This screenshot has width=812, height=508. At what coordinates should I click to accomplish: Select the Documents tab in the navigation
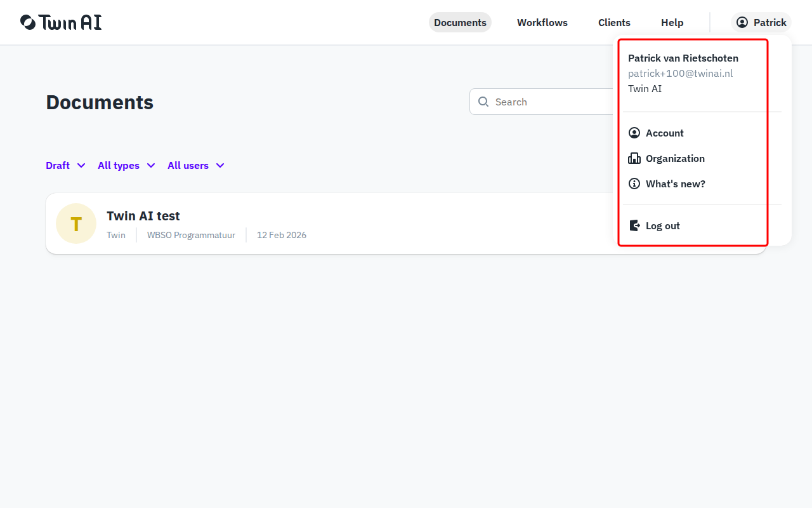(460, 22)
